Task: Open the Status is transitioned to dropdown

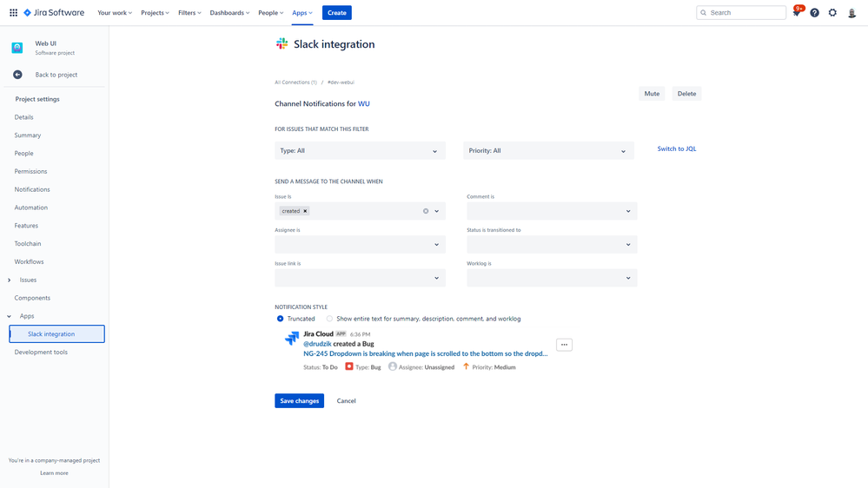Action: pyautogui.click(x=552, y=245)
